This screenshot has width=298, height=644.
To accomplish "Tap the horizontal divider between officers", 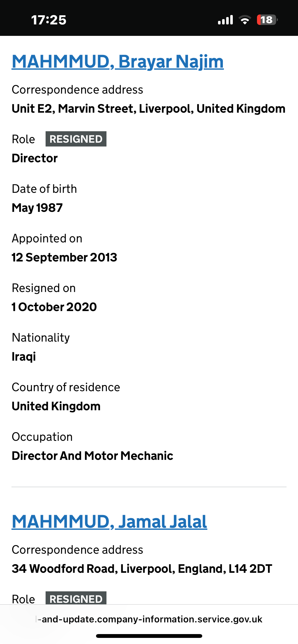I will [149, 487].
